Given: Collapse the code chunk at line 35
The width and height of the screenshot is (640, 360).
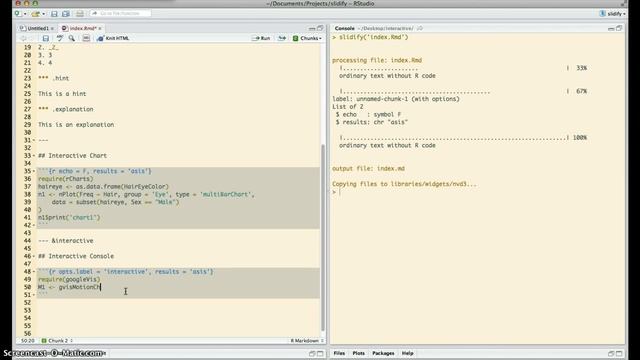Looking at the screenshot, I should pyautogui.click(x=33, y=171).
